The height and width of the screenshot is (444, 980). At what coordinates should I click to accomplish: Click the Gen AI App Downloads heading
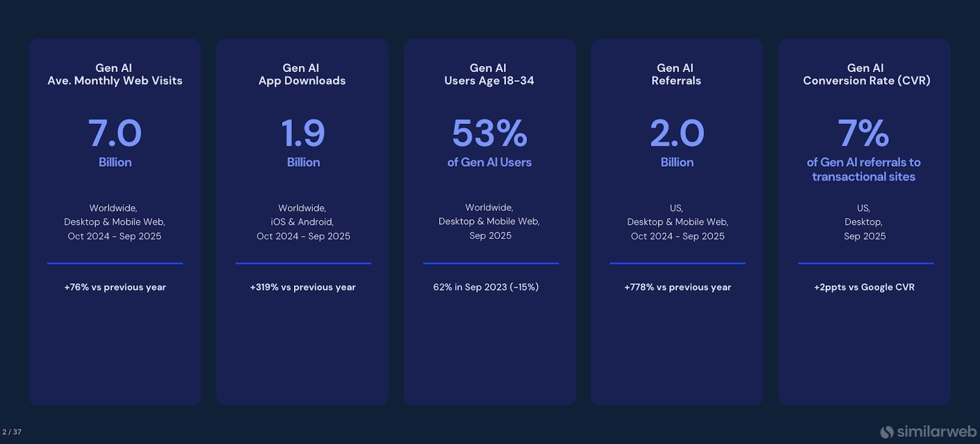[302, 74]
